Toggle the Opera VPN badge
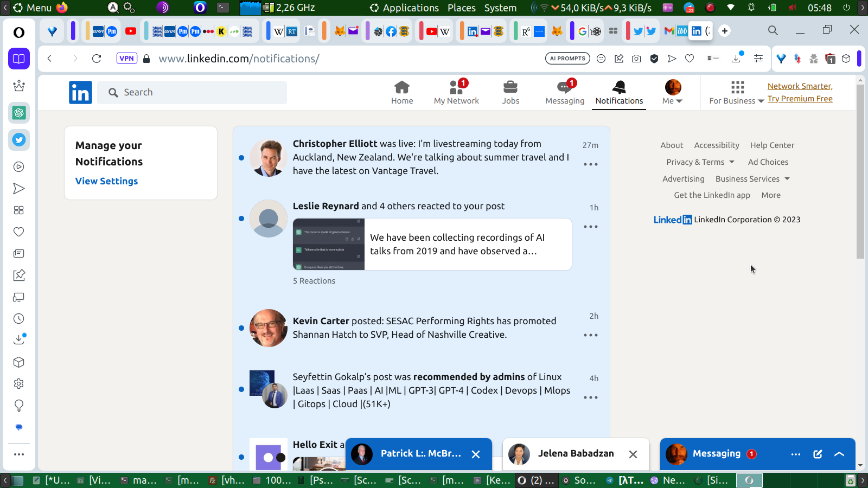The height and width of the screenshot is (488, 868). (x=127, y=59)
